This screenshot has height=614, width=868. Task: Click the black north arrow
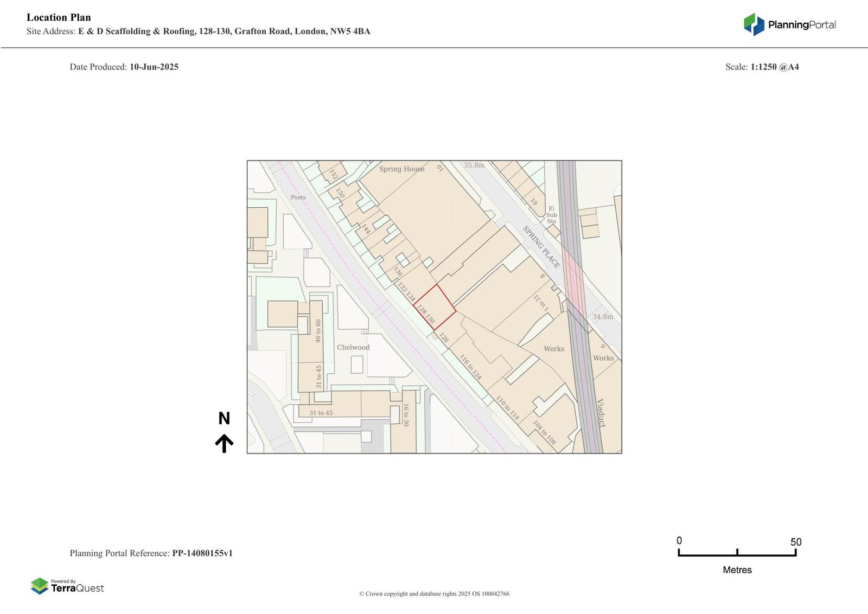pos(224,443)
